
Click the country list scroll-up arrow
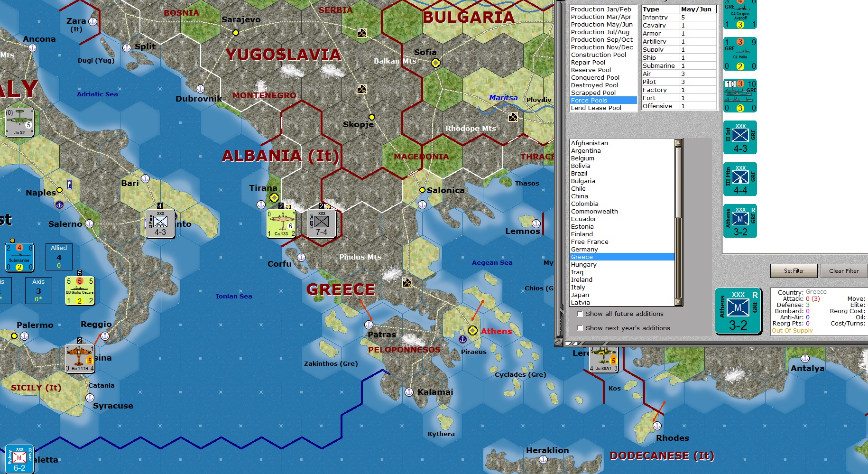pyautogui.click(x=678, y=142)
